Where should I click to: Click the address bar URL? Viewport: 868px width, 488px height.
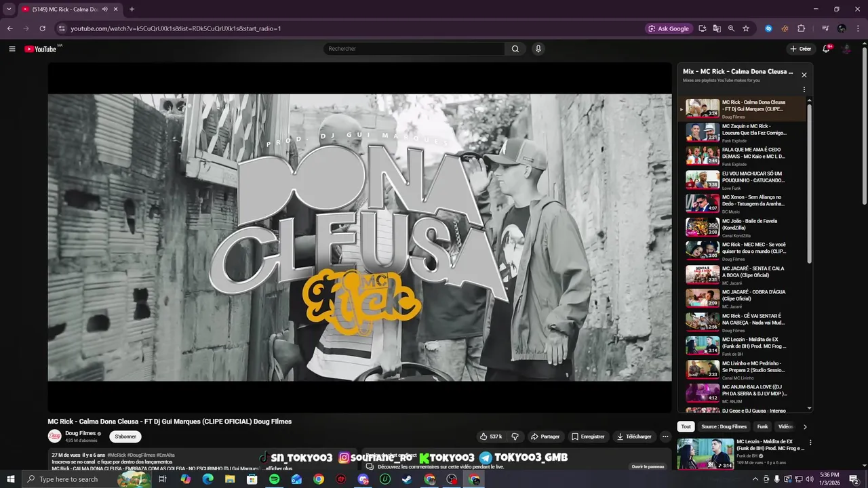tap(176, 28)
